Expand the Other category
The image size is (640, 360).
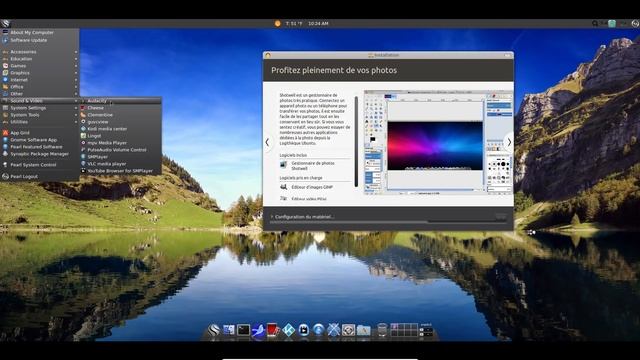pos(40,93)
